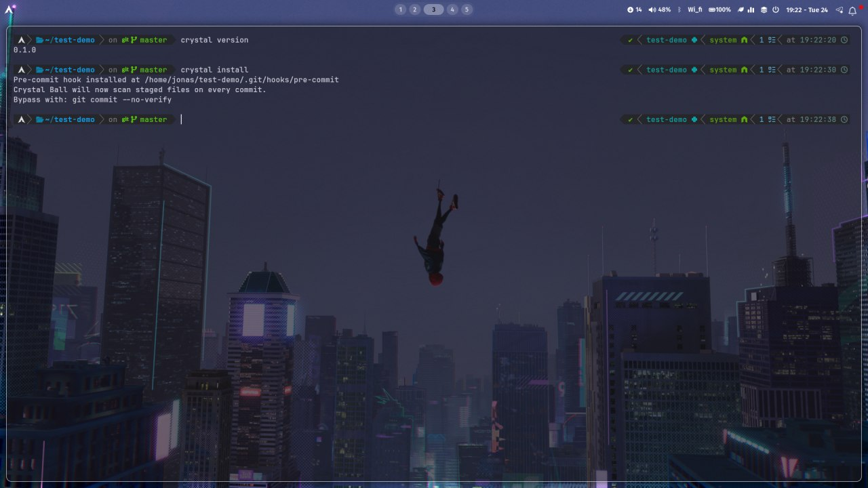Toggle the Wi_fi network indicator
The width and height of the screenshot is (868, 488).
pyautogui.click(x=694, y=9)
